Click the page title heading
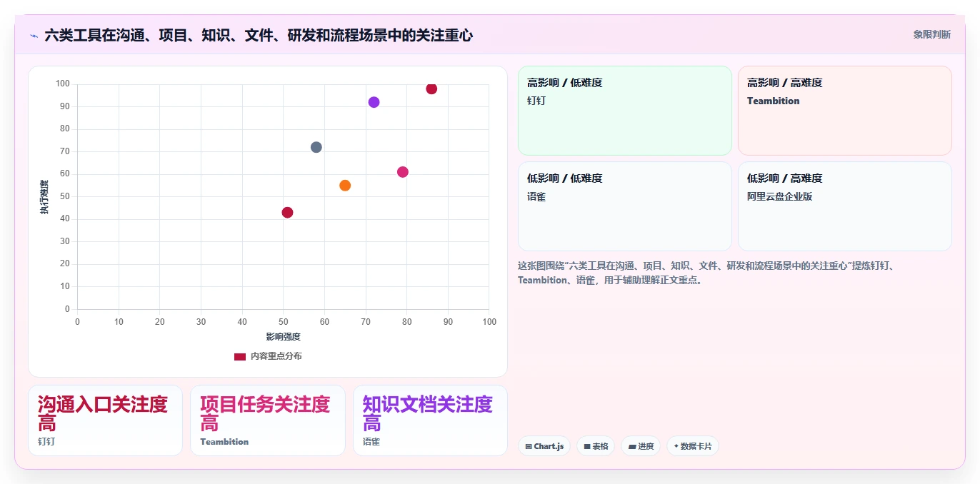980x484 pixels. [x=259, y=35]
